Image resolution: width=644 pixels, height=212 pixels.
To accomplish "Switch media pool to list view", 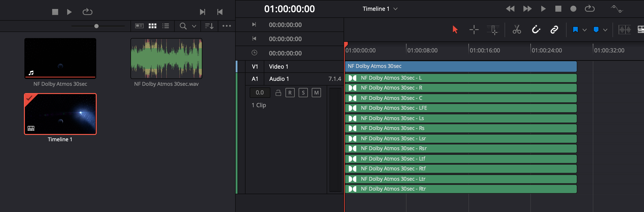I will click(165, 26).
